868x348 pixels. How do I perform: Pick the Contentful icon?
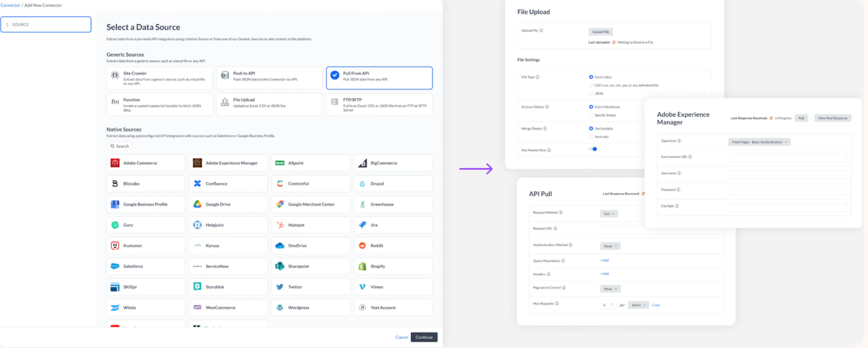pos(280,183)
